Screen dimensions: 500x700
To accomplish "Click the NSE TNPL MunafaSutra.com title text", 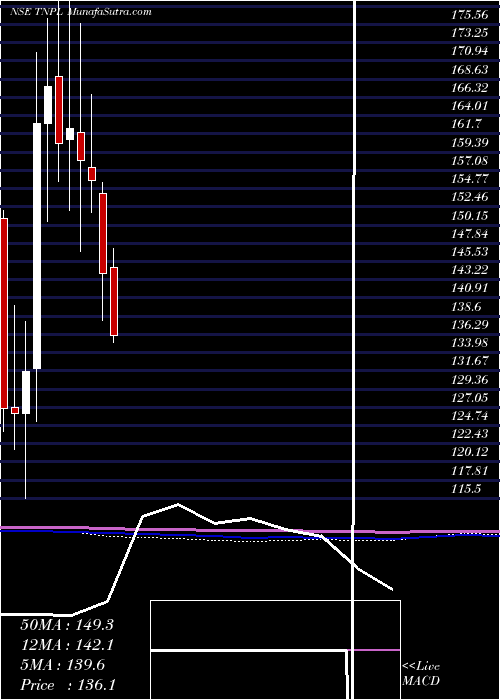I will tap(80, 12).
